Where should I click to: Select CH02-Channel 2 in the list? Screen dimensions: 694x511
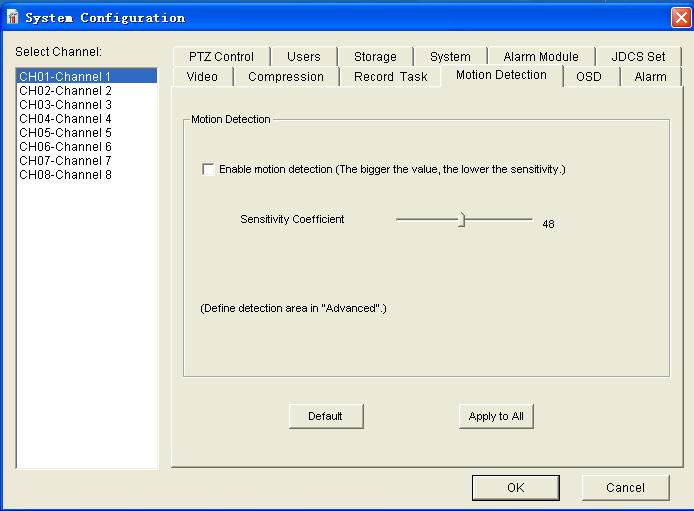(87, 91)
